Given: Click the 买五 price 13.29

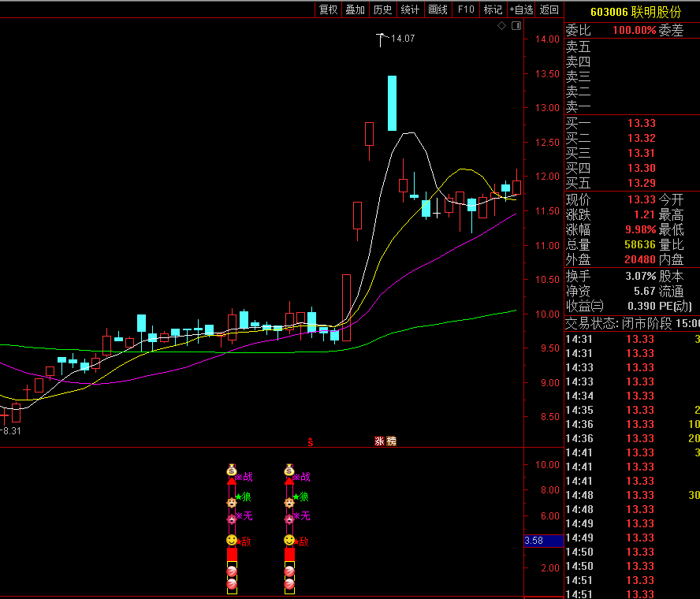Looking at the screenshot, I should point(642,183).
